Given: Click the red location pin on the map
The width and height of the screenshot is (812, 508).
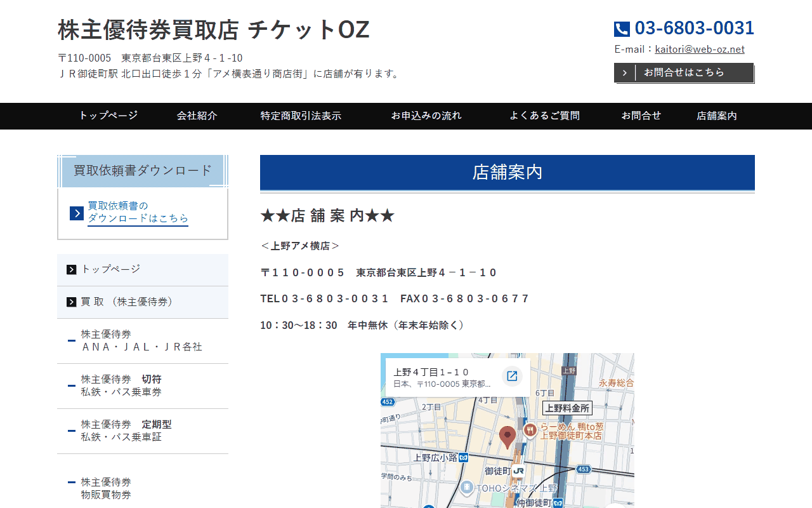Looking at the screenshot, I should point(507,438).
